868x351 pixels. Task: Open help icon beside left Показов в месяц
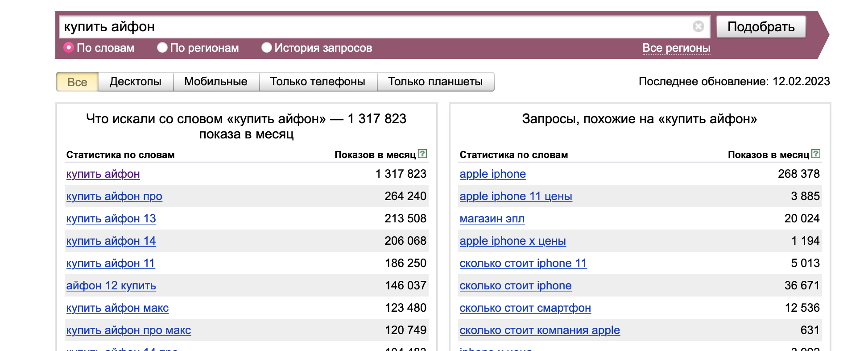point(422,154)
